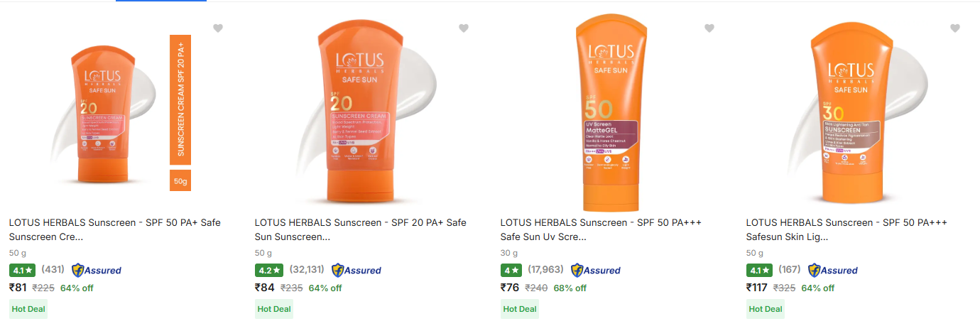Click Assured badge next to 431 ratings
This screenshot has height=331, width=980.
[97, 270]
